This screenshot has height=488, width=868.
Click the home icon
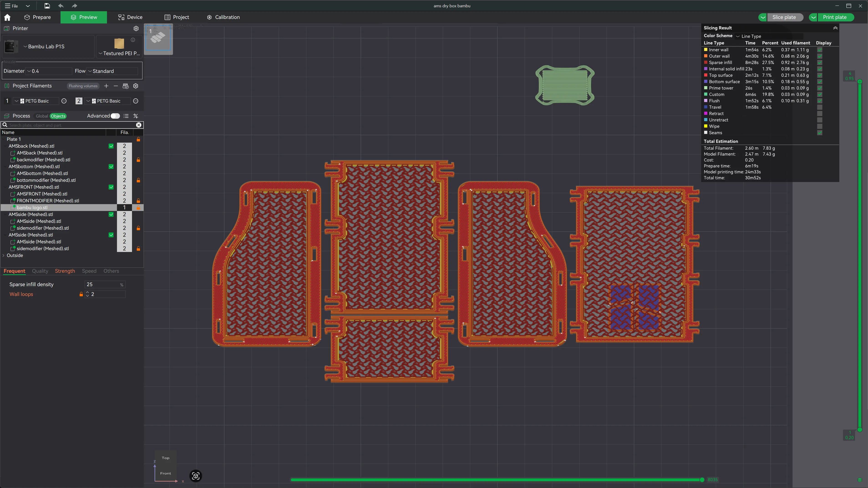8,17
